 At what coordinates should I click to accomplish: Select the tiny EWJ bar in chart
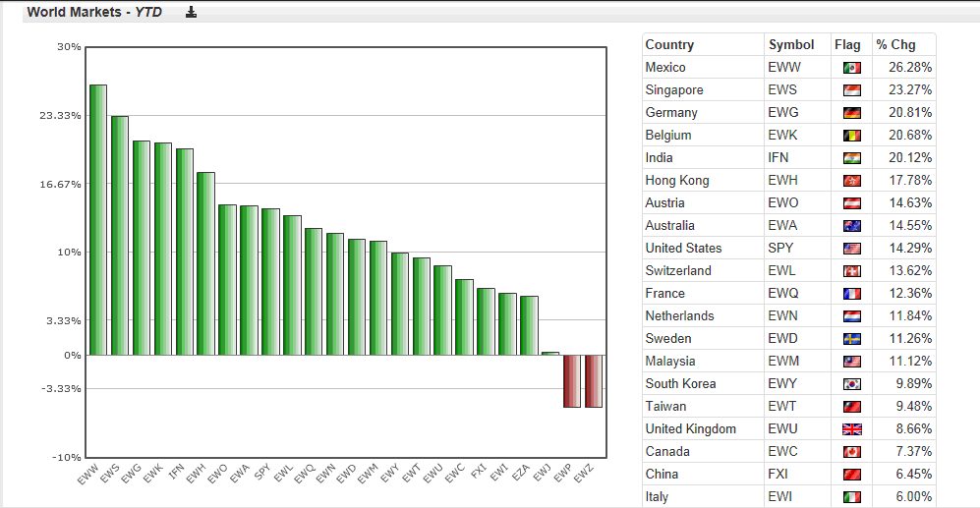point(550,354)
